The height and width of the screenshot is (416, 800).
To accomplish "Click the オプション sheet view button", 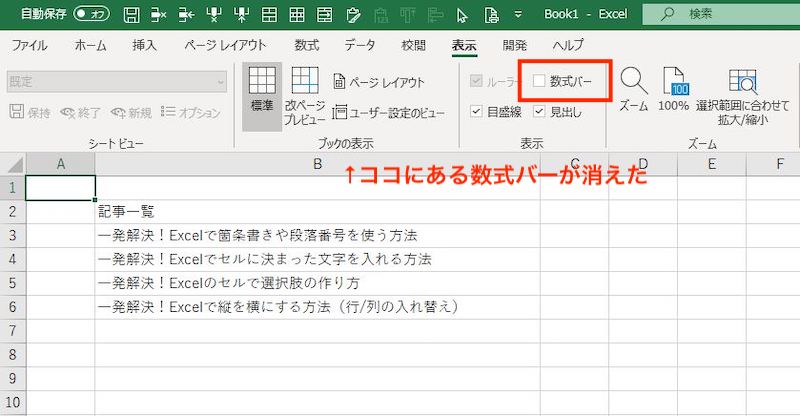I will click(190, 112).
